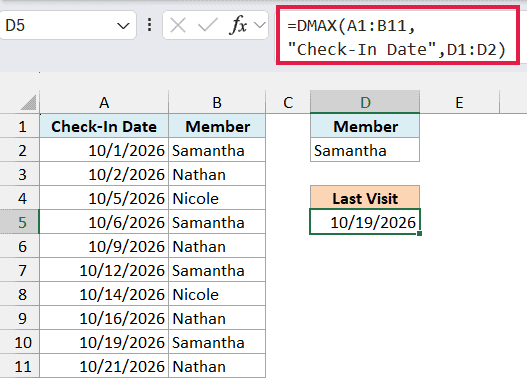
Task: Click Nathan in row 11
Action: tap(217, 366)
